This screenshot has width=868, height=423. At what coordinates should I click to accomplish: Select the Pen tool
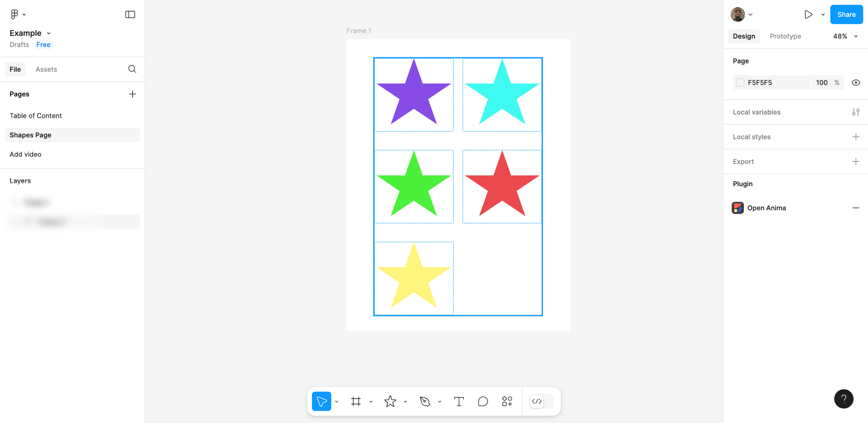tap(425, 401)
